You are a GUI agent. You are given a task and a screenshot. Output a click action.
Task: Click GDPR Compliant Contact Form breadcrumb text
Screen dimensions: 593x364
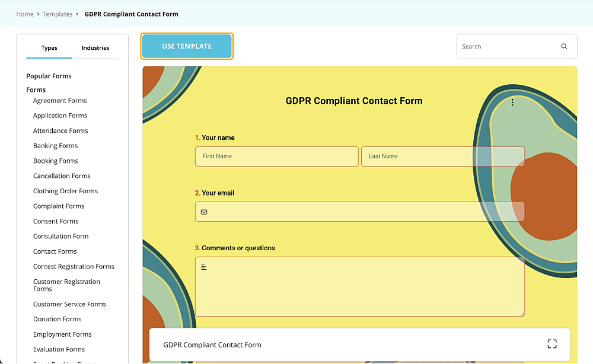(131, 14)
